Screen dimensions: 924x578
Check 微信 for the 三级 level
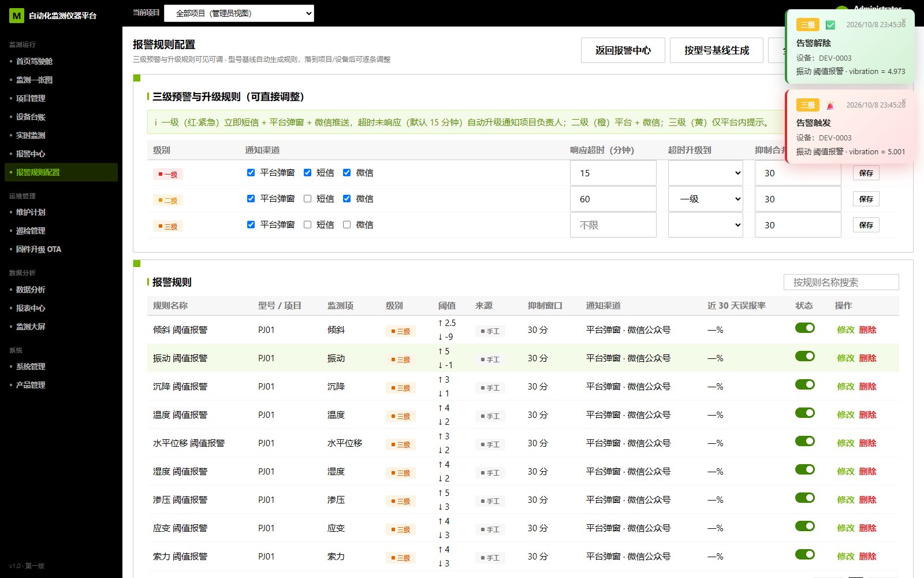point(347,225)
